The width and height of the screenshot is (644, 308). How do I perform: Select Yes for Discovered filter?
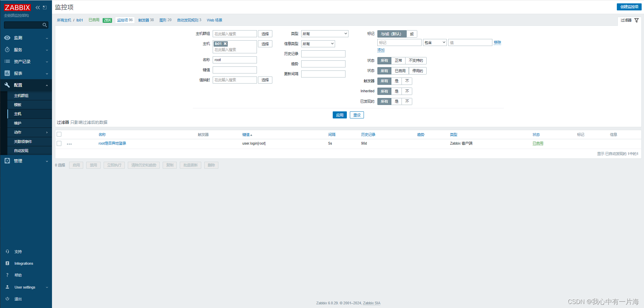396,101
